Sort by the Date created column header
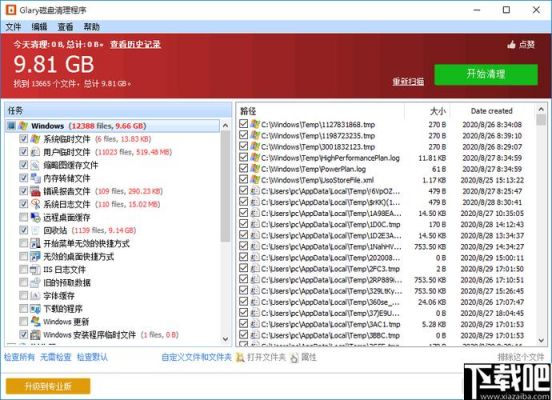 click(x=492, y=111)
